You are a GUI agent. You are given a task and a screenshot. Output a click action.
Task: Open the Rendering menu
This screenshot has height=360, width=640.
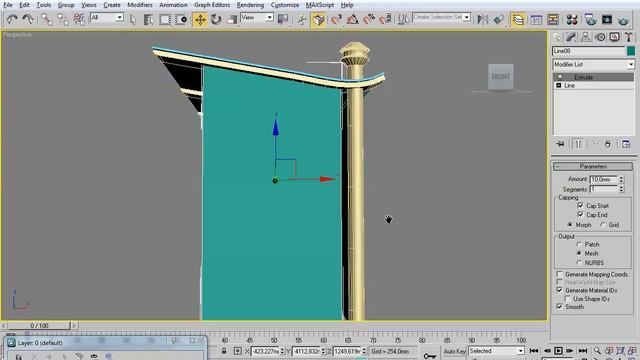pyautogui.click(x=250, y=5)
